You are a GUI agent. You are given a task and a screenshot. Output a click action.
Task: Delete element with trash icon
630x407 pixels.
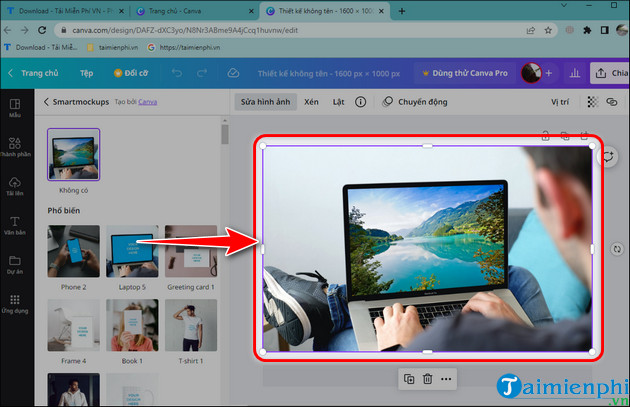pos(428,379)
